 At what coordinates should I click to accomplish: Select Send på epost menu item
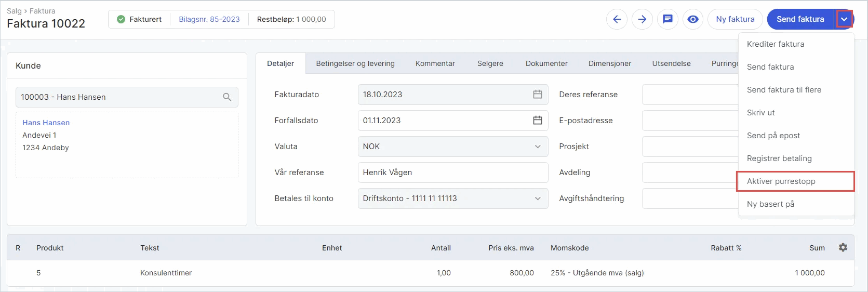(x=796, y=136)
